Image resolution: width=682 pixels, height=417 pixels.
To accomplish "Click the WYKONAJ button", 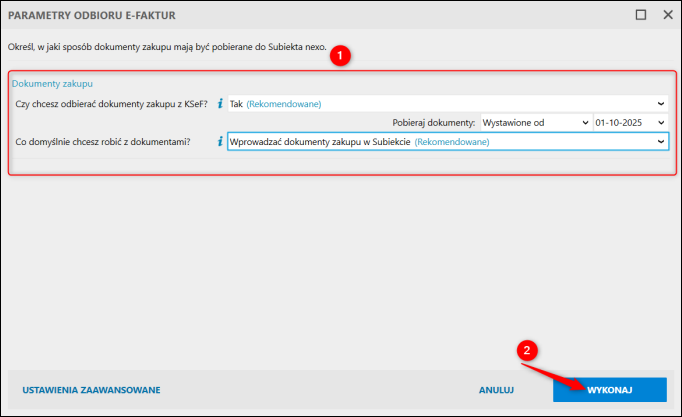I will click(x=610, y=390).
